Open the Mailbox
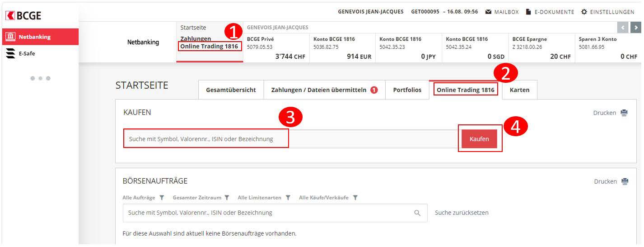644x247 pixels. pos(502,12)
